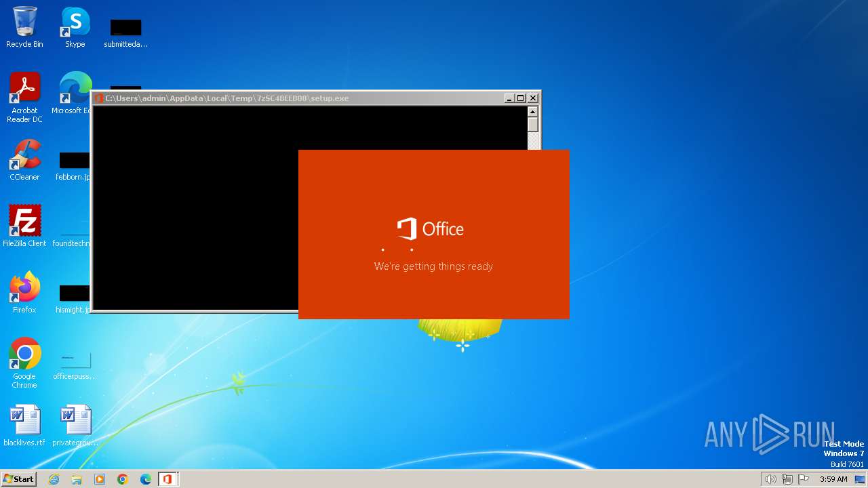Launch Chrome from the taskbar

pos(123,479)
